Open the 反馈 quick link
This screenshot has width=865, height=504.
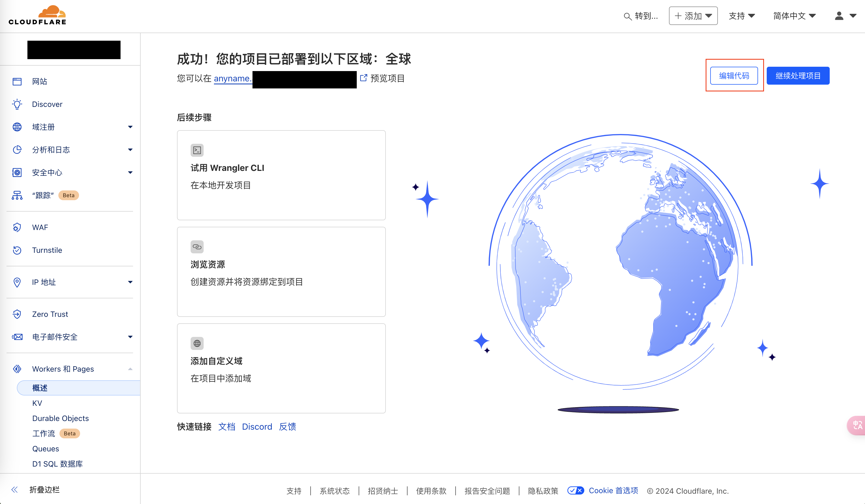tap(287, 426)
